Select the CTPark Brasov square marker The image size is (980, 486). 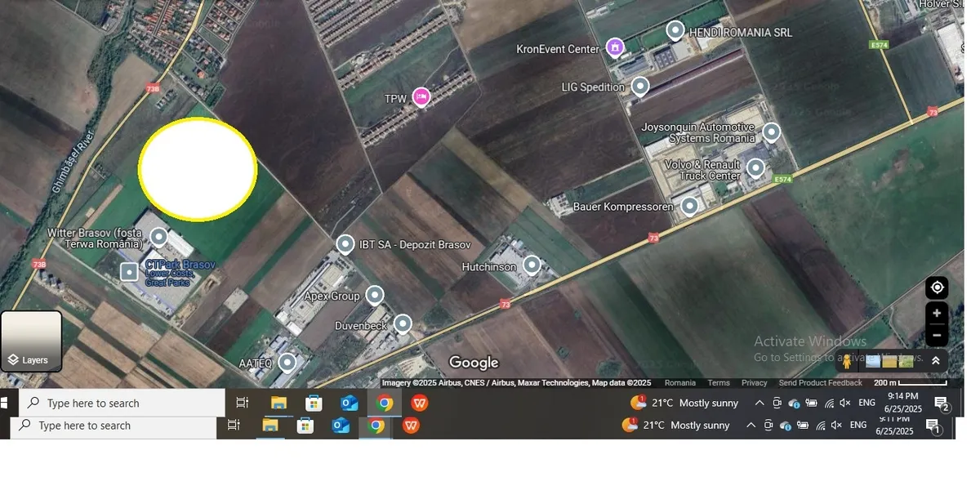pos(129,272)
